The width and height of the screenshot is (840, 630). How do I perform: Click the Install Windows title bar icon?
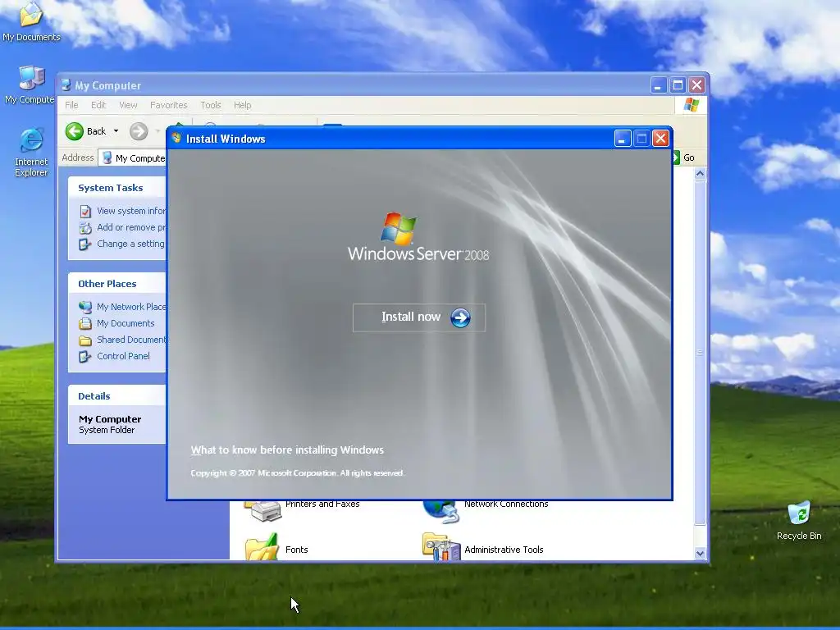(176, 138)
